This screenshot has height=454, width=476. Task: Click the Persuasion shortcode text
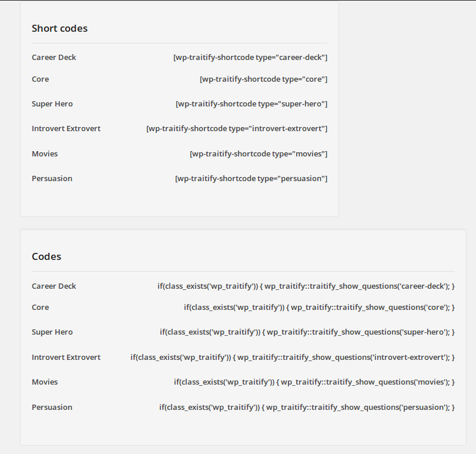coord(251,178)
